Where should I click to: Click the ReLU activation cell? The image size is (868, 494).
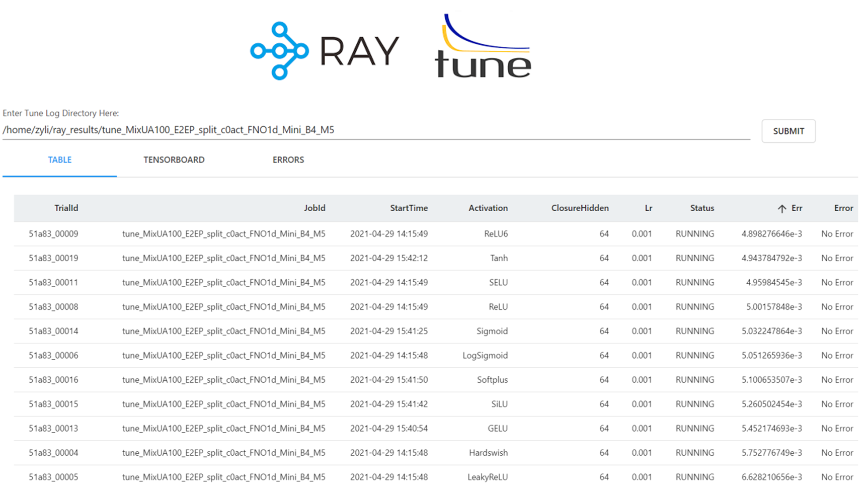click(498, 307)
